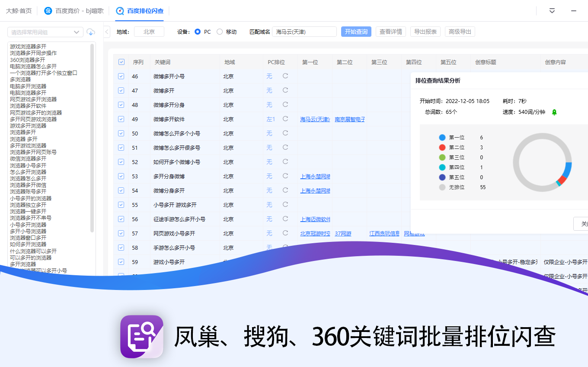Screen dimensions: 588x367
Task: Uncheck the checkbox for row 46
Action: pos(121,76)
